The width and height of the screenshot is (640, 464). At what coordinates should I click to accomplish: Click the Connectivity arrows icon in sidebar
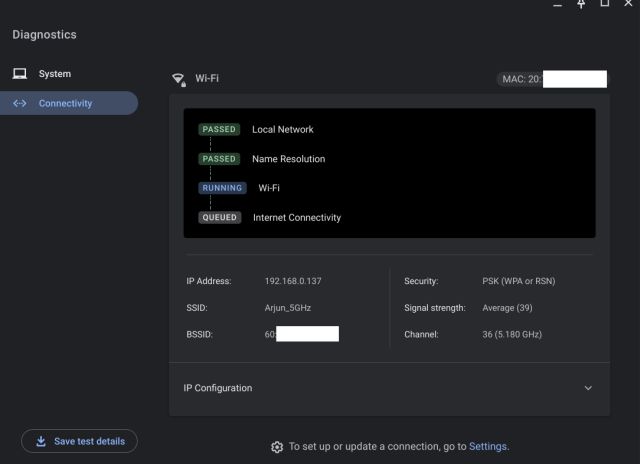(20, 103)
